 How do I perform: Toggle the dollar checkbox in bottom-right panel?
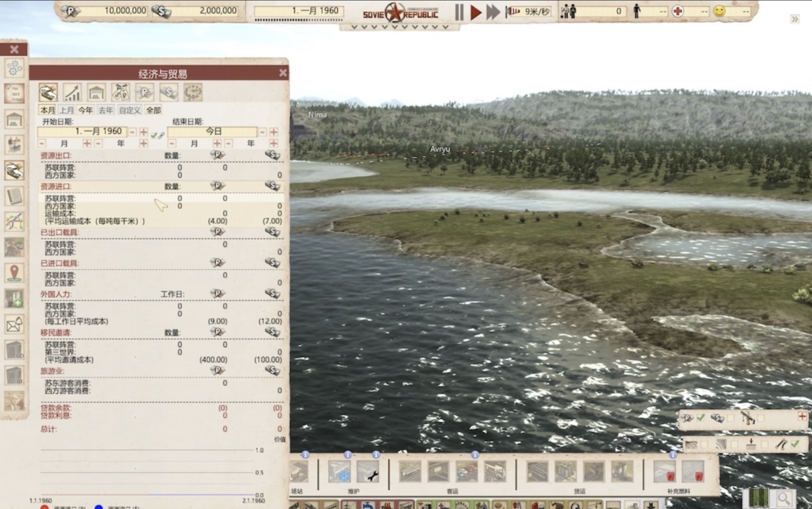pos(731,418)
